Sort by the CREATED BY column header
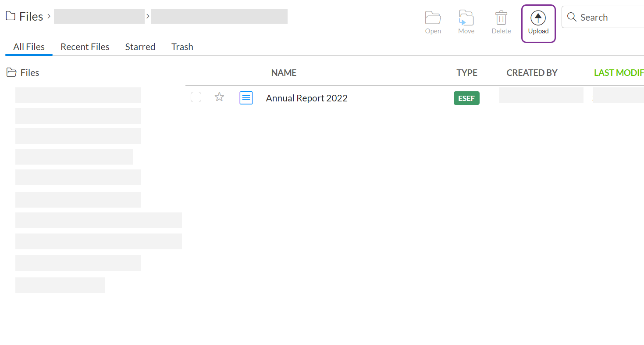644x345 pixels. pyautogui.click(x=532, y=73)
